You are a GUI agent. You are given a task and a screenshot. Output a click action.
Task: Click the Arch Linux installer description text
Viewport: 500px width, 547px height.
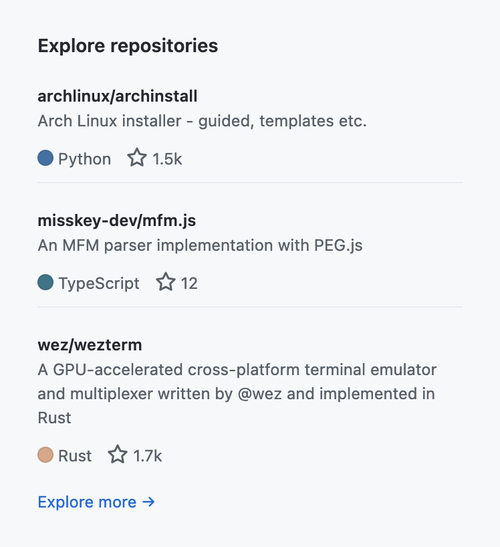point(202,121)
